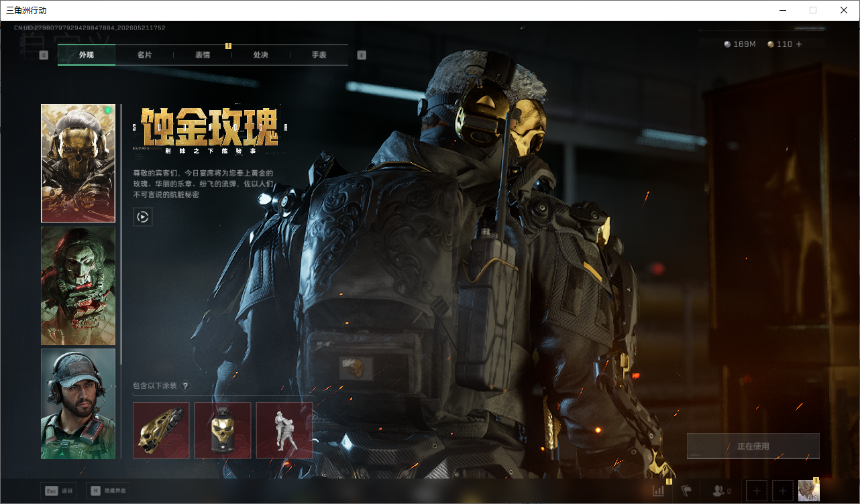Open the friends list icon
The height and width of the screenshot is (504, 860).
point(721,491)
